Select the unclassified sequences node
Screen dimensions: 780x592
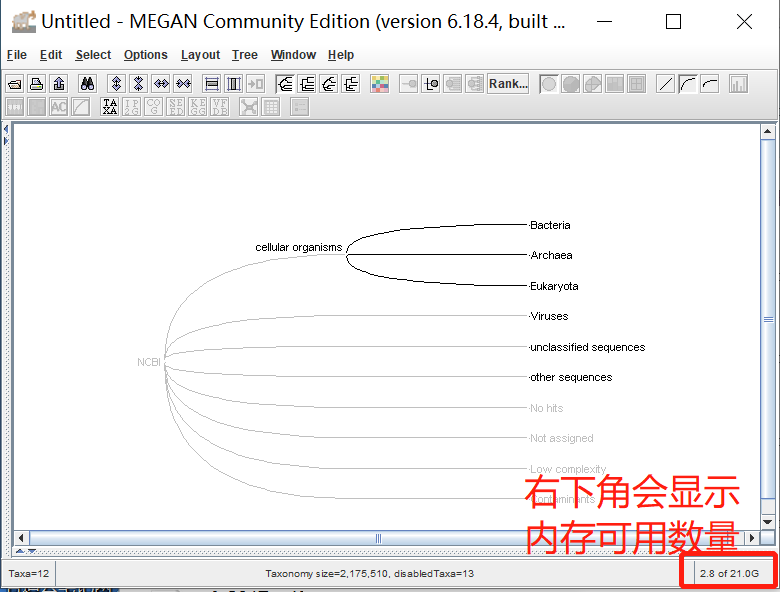click(x=587, y=347)
